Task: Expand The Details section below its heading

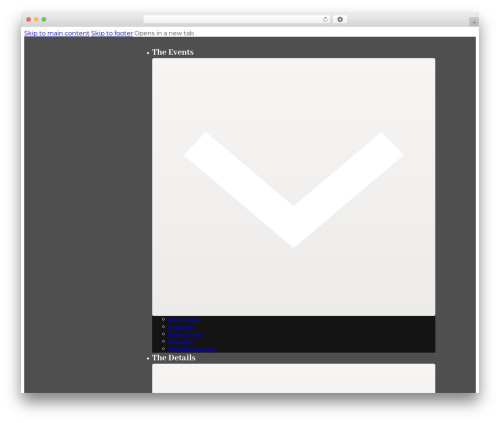Action: coord(293,378)
